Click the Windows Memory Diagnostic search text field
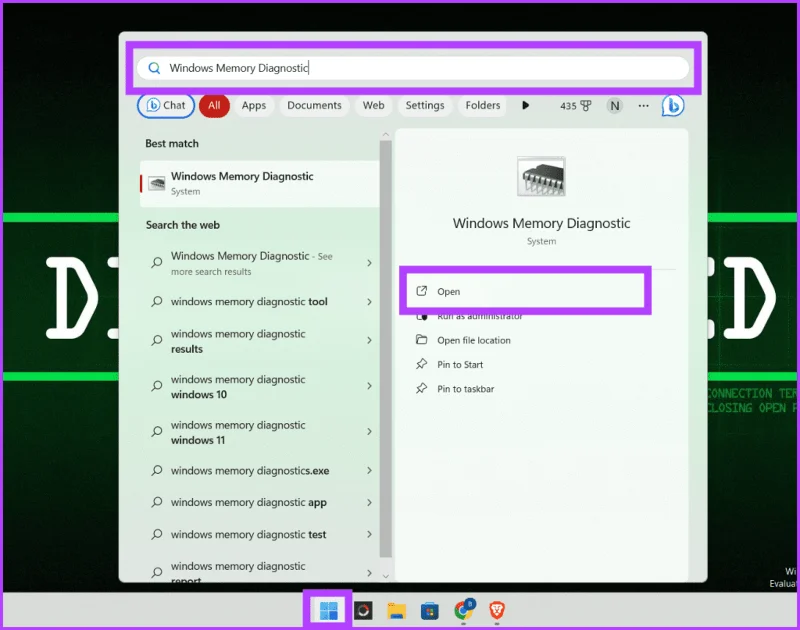Screen dimensions: 800x630 (413, 68)
